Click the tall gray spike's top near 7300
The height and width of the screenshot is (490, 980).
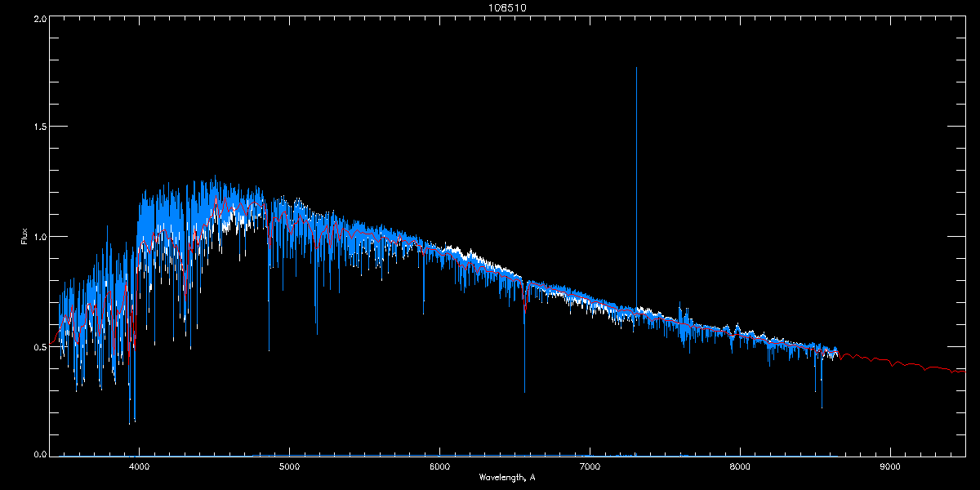click(636, 69)
